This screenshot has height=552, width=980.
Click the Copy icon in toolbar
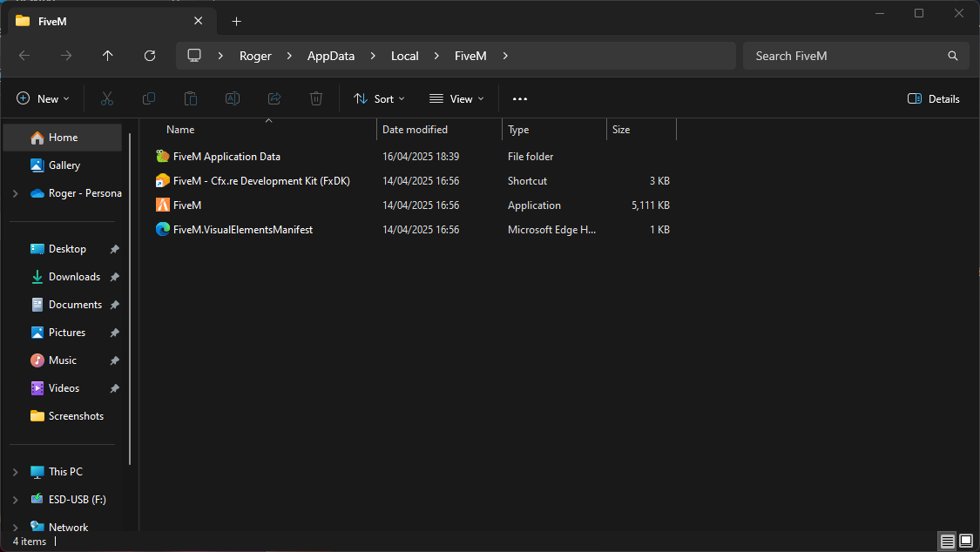(x=149, y=98)
